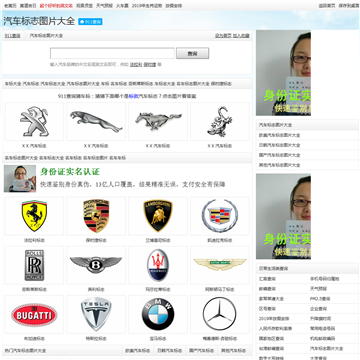
Task: Click the 宾利标志 caption under the Bentley logo
Action: coord(96,289)
